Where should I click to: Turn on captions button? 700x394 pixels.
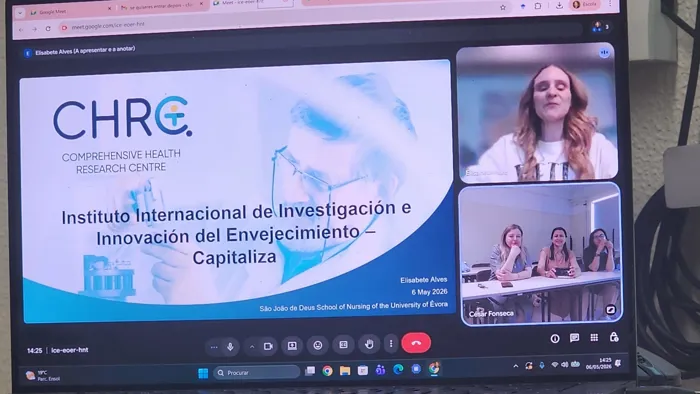[x=343, y=345]
